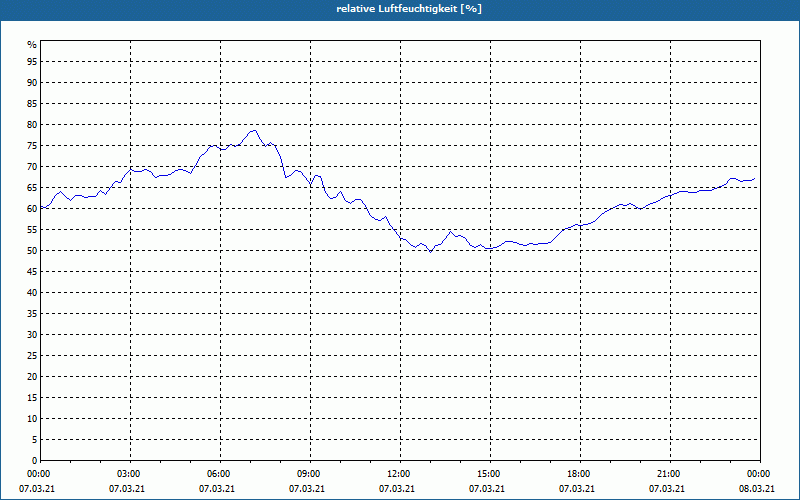Select the '95' y-axis label

click(32, 62)
